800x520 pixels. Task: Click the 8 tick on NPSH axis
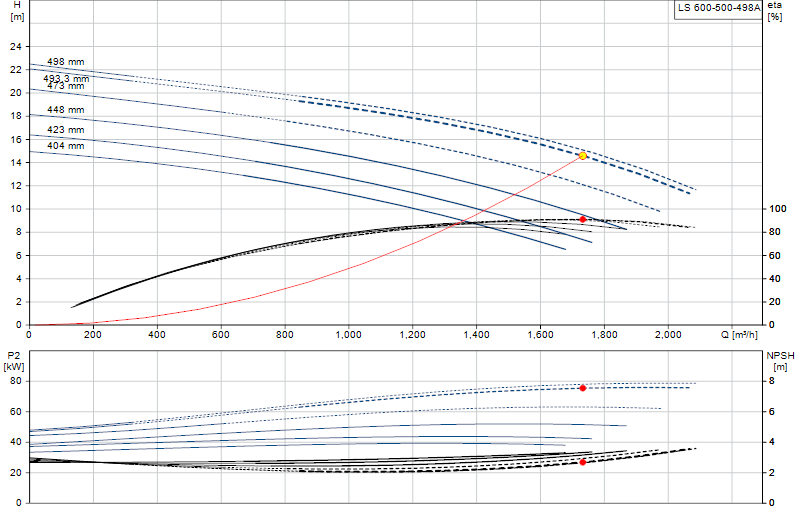(x=771, y=381)
